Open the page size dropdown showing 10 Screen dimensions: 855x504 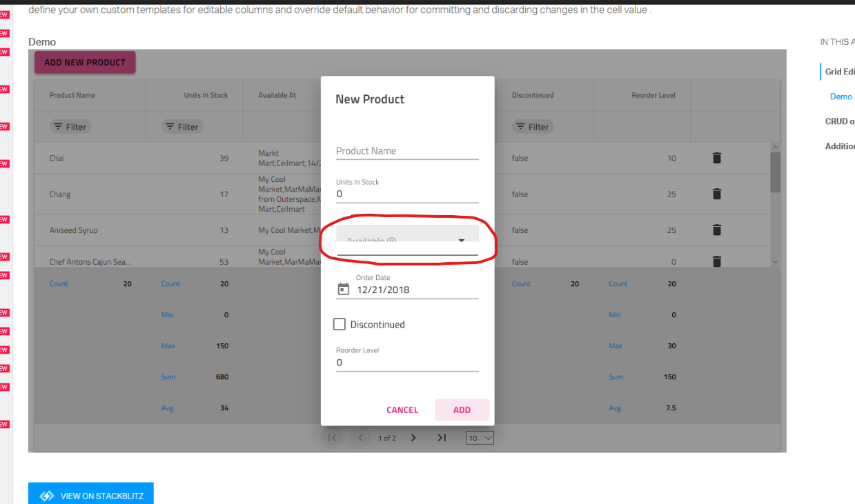pos(480,437)
